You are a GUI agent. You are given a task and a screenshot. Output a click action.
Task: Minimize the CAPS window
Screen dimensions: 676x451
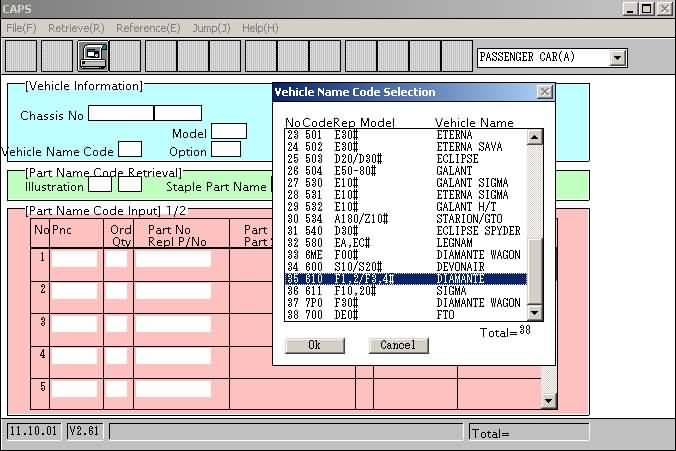pos(629,9)
